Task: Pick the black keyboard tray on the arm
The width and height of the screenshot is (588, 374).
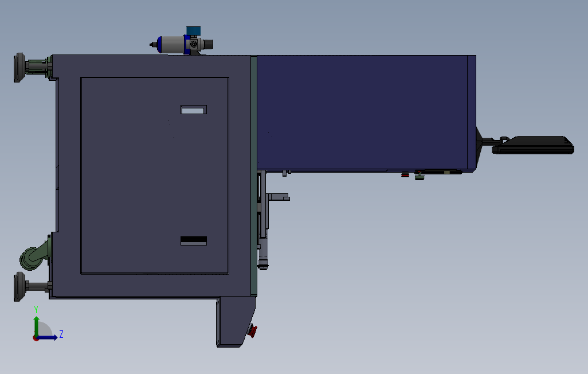Action: 533,145
